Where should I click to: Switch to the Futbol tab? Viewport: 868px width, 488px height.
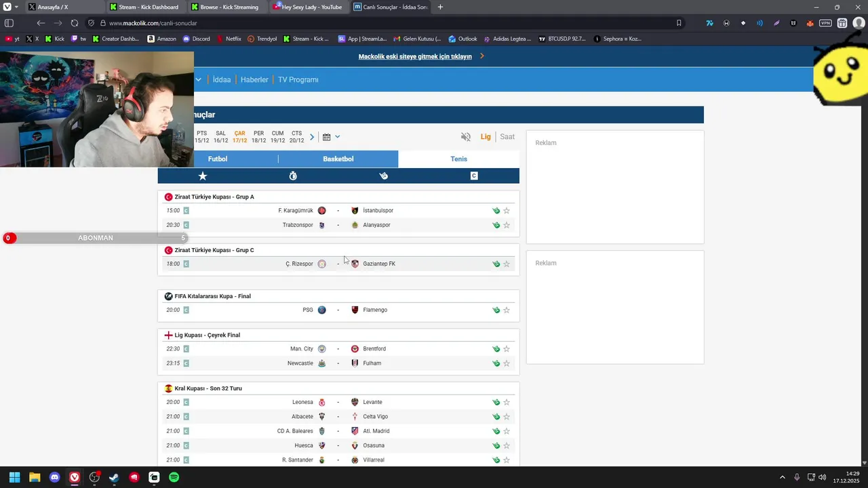point(218,159)
